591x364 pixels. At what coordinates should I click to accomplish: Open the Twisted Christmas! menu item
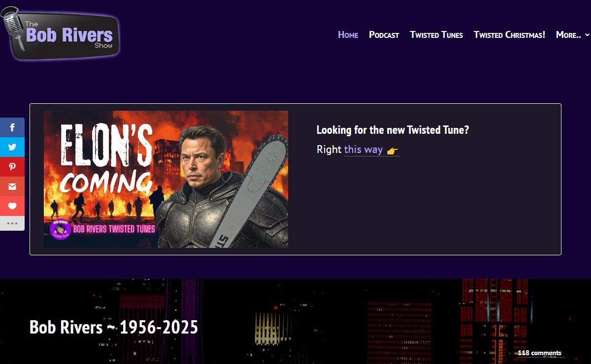pos(509,34)
